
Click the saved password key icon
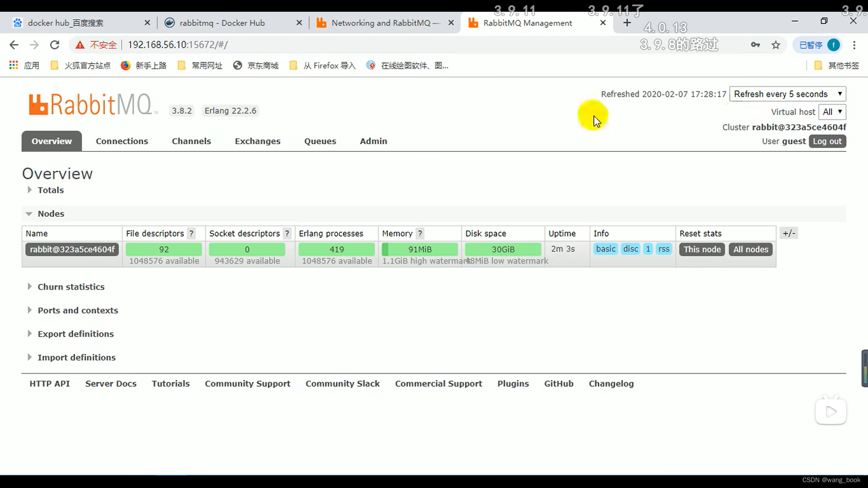click(755, 45)
